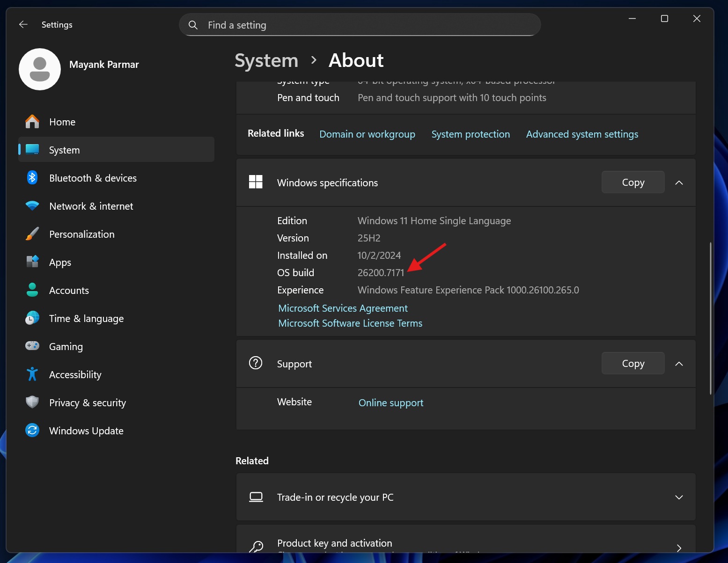Image resolution: width=728 pixels, height=563 pixels.
Task: Click the Find a setting search box
Action: coord(360,24)
